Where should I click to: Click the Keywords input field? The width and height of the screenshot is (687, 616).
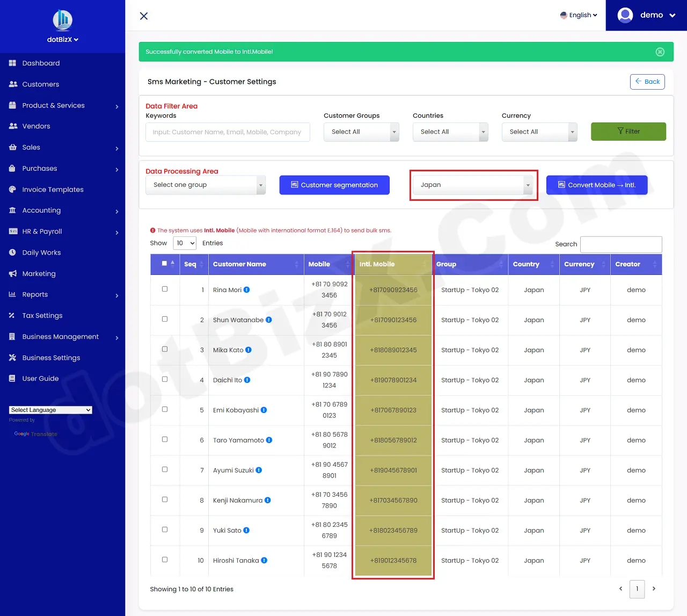(228, 132)
